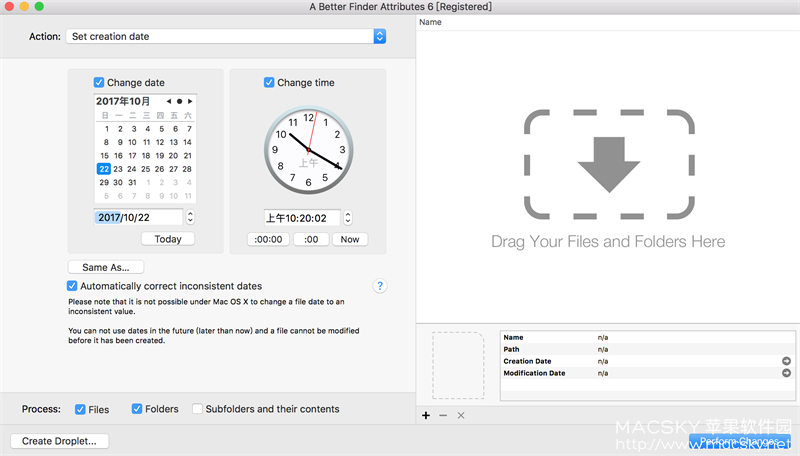Select October 25 in the calendar
This screenshot has width=800, height=456.
[145, 169]
